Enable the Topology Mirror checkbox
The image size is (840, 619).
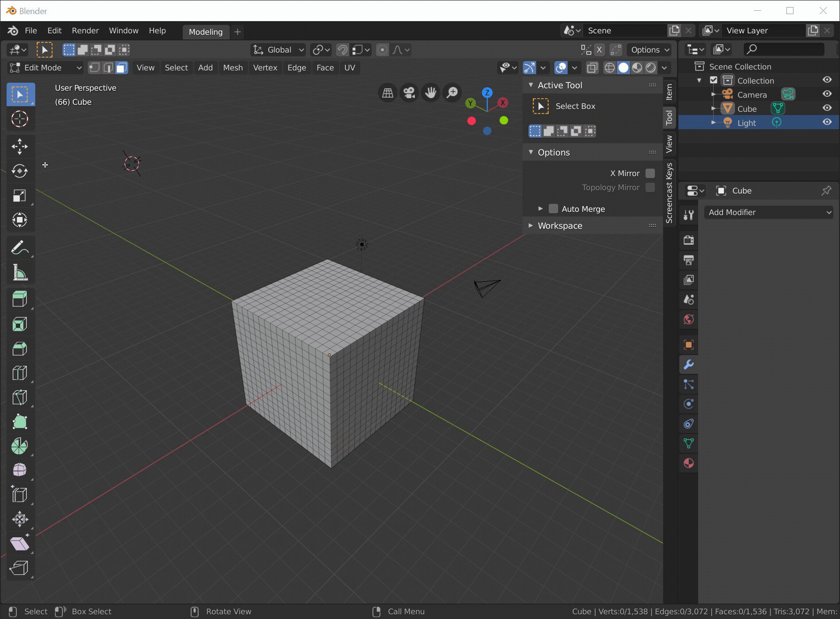pyautogui.click(x=650, y=187)
